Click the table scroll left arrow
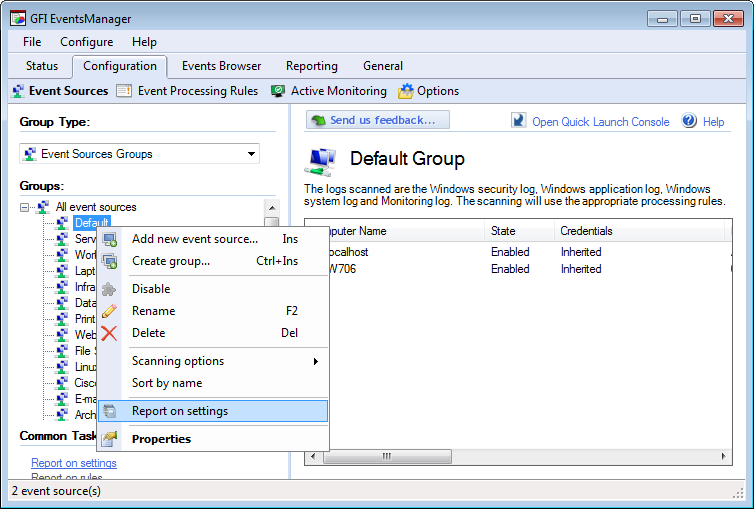Screen dimensions: 754x509 point(313,456)
